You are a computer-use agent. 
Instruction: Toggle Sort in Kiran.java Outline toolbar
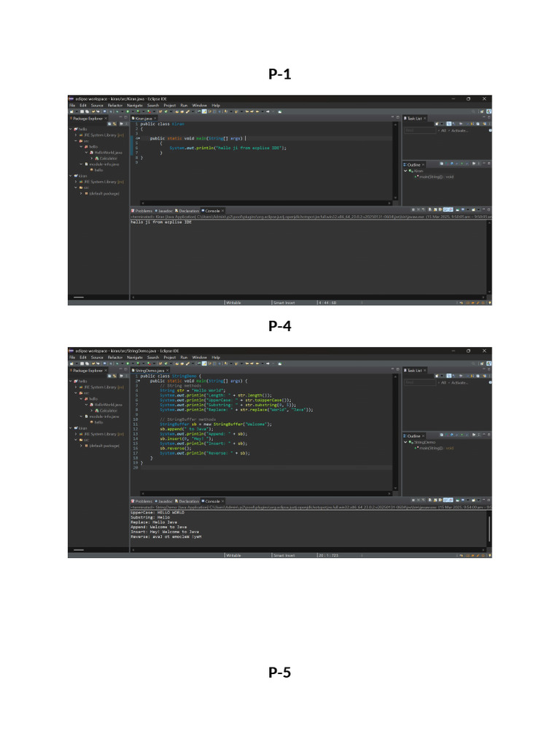click(446, 163)
